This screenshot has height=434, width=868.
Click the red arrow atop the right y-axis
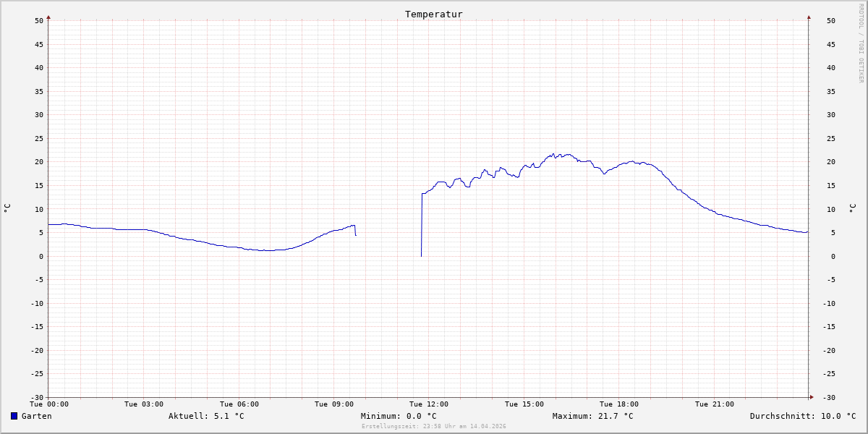tap(809, 17)
